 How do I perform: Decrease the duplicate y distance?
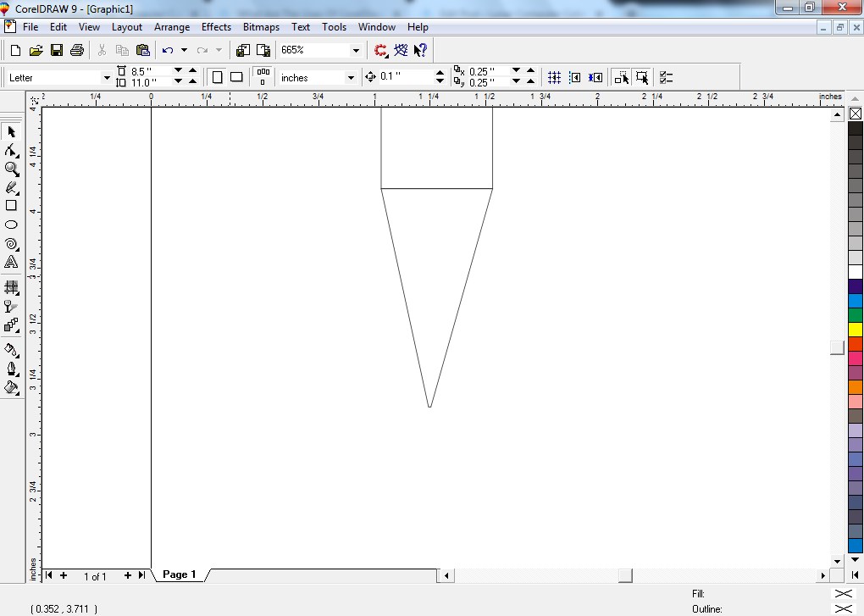click(x=517, y=81)
